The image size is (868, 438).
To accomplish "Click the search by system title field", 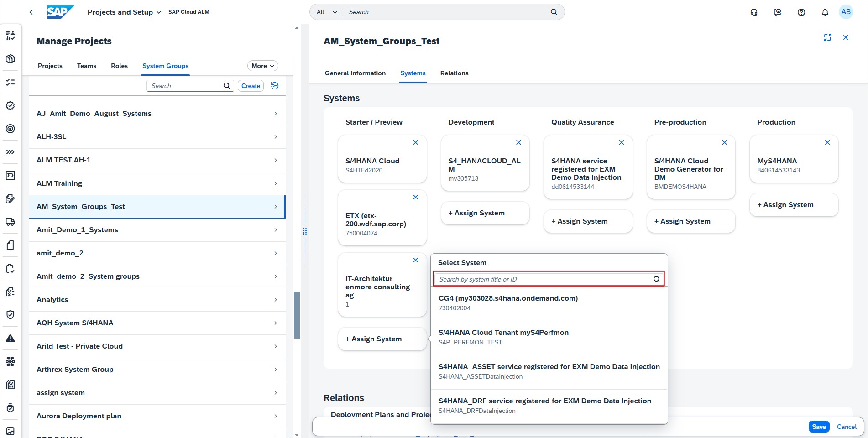I will tap(543, 279).
